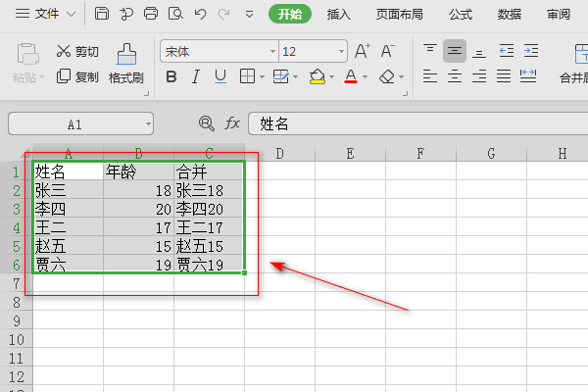
Task: Click the Print icon in quick toolbar
Action: pyautogui.click(x=151, y=14)
